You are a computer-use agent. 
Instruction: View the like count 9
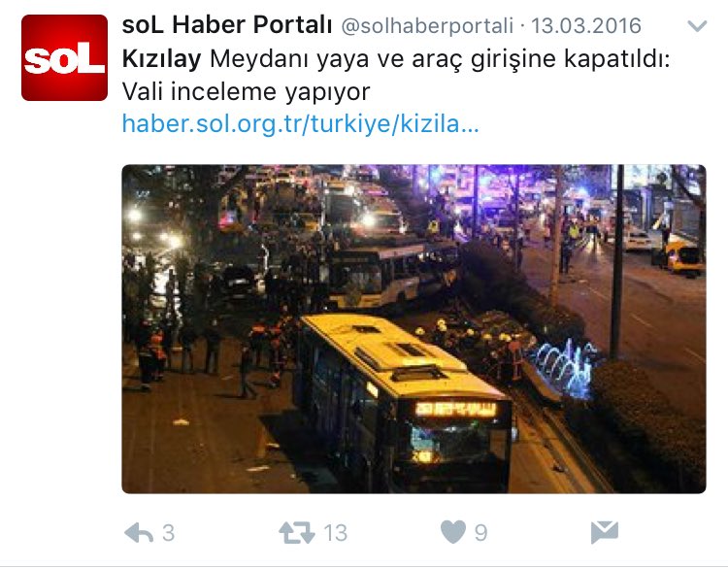(481, 533)
